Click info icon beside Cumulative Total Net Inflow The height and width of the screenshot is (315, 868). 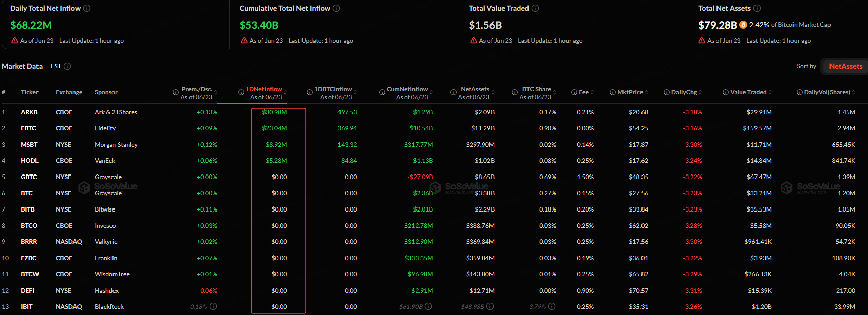[336, 8]
